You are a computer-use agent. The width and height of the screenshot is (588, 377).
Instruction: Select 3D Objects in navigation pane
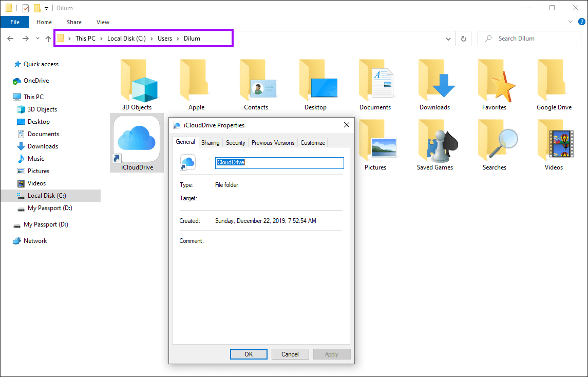tap(42, 109)
